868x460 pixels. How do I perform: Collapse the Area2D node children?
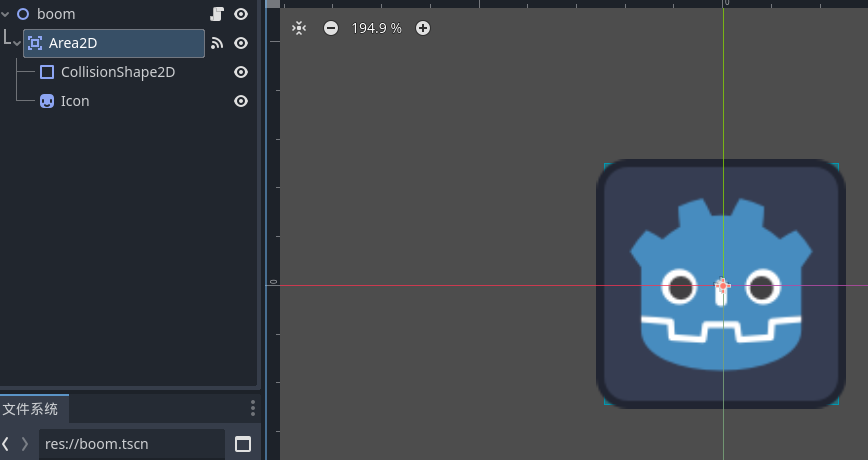(17, 43)
